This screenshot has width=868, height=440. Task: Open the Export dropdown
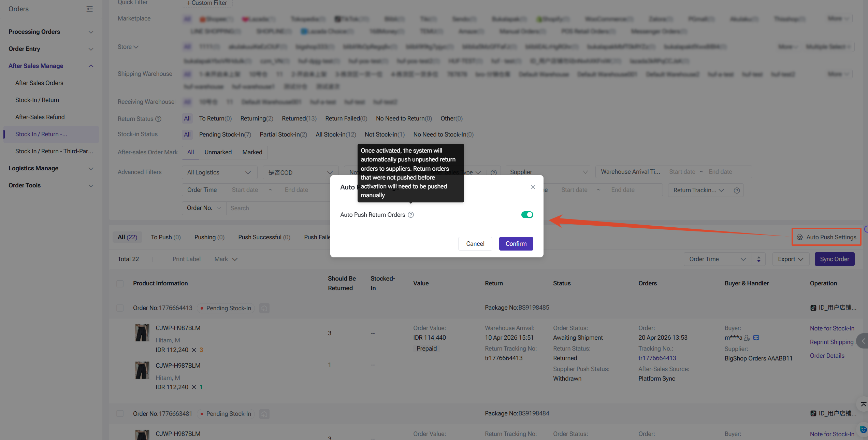tap(790, 259)
